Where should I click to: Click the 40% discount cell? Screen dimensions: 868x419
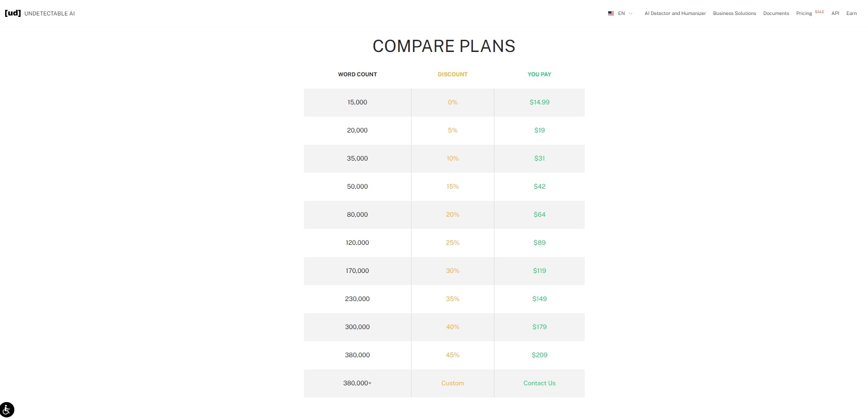pos(452,327)
